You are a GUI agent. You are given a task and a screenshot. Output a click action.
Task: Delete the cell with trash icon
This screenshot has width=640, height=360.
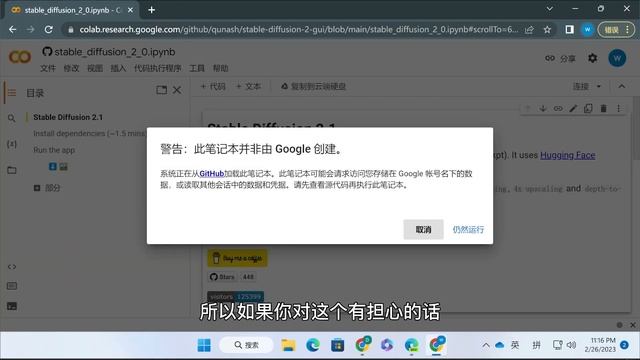pyautogui.click(x=603, y=108)
